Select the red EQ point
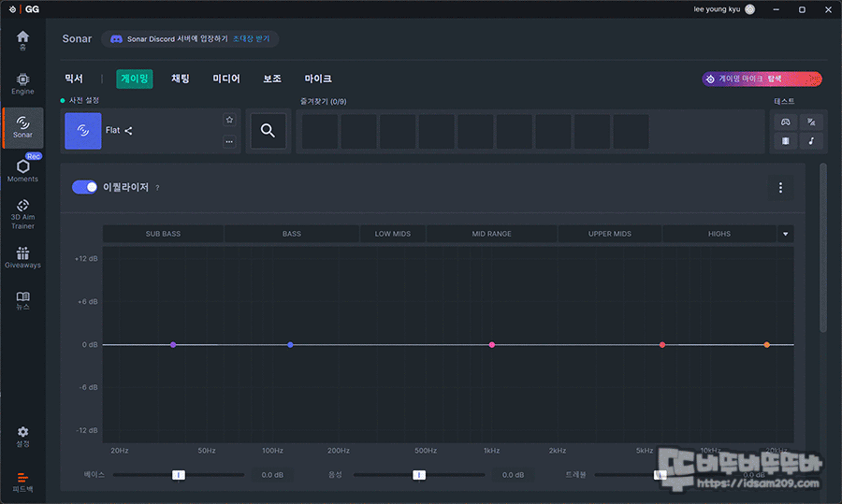This screenshot has width=842, height=504. coord(662,345)
